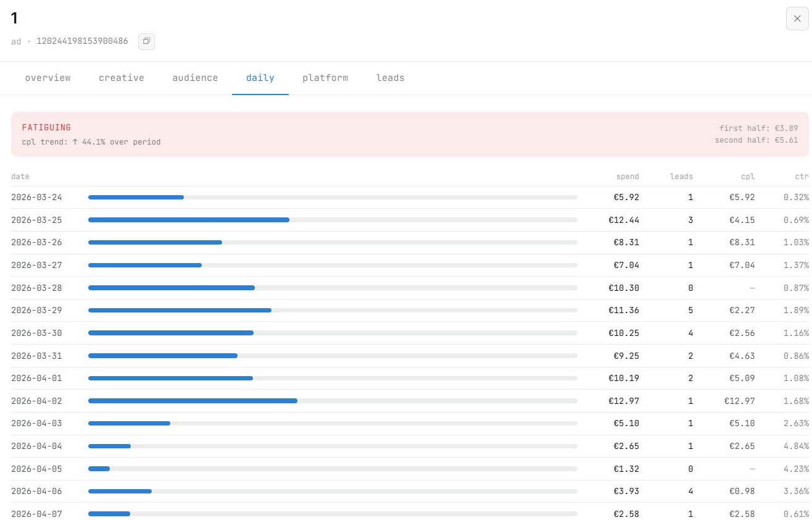Select the 2026-03-28 date cell
Screen dimensions: 812x520
click(36, 288)
